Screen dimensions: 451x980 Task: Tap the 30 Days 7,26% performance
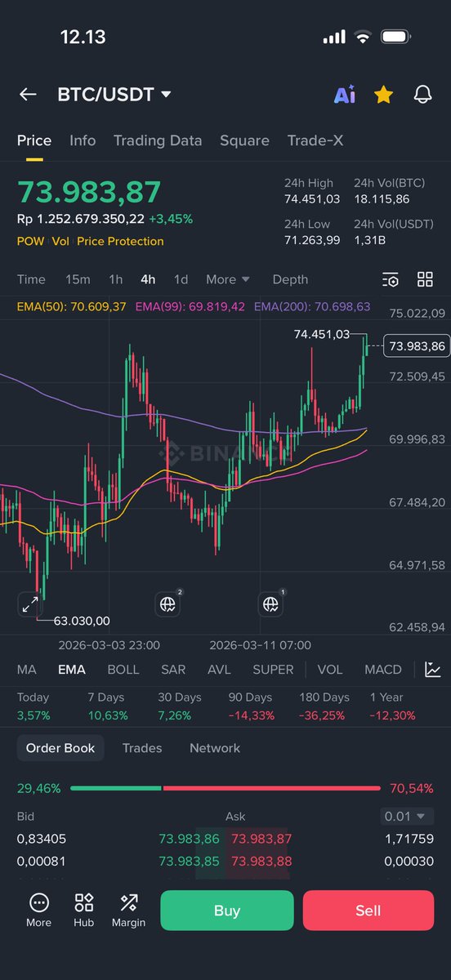coord(179,706)
